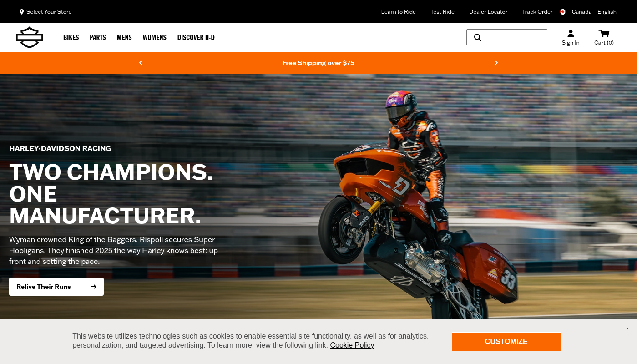Advance to the next promo banner message
Screen dimensions: 637x364
click(x=496, y=63)
